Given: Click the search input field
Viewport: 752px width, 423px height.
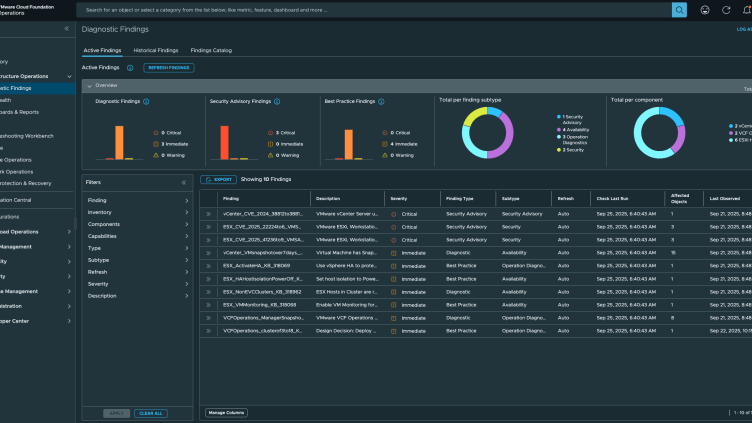Looking at the screenshot, I should (376, 10).
